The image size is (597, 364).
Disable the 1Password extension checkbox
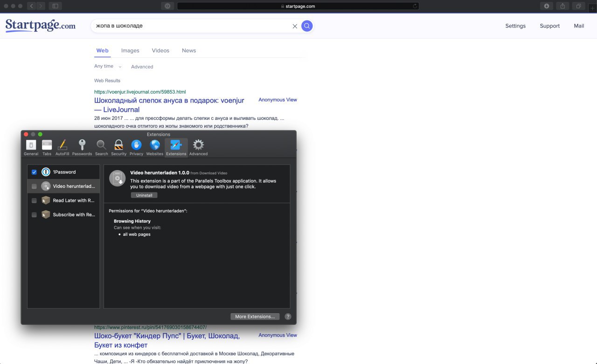point(34,172)
